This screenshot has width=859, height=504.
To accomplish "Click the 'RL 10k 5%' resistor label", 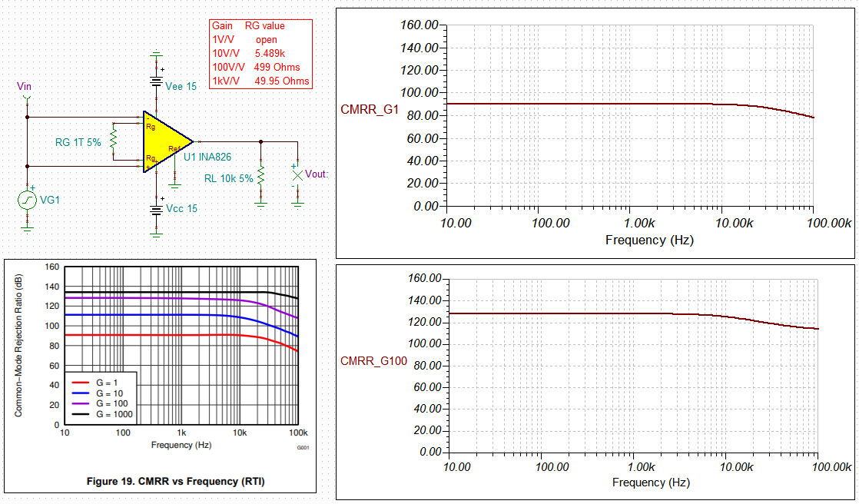I will [228, 178].
